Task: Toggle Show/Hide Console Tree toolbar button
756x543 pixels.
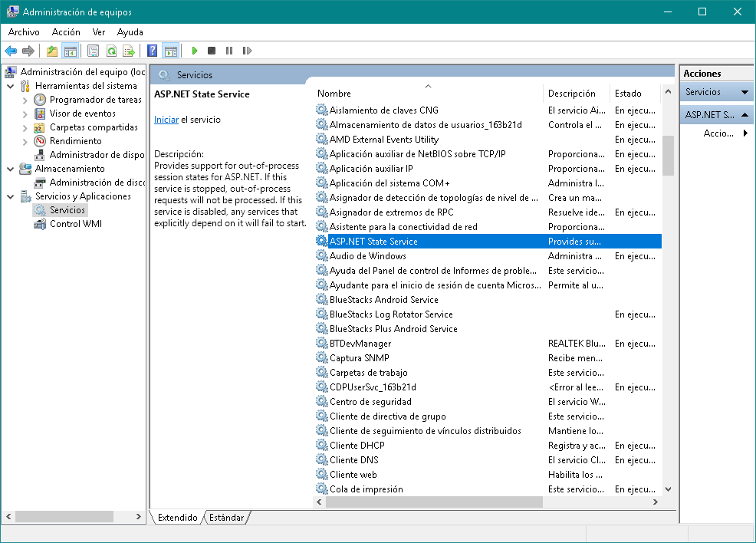Action: pyautogui.click(x=71, y=51)
